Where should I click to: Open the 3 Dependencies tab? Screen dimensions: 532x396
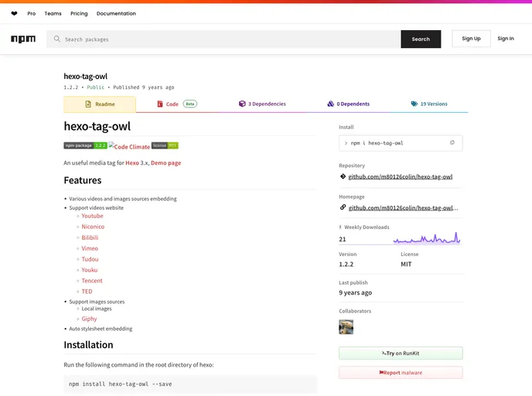(x=262, y=104)
